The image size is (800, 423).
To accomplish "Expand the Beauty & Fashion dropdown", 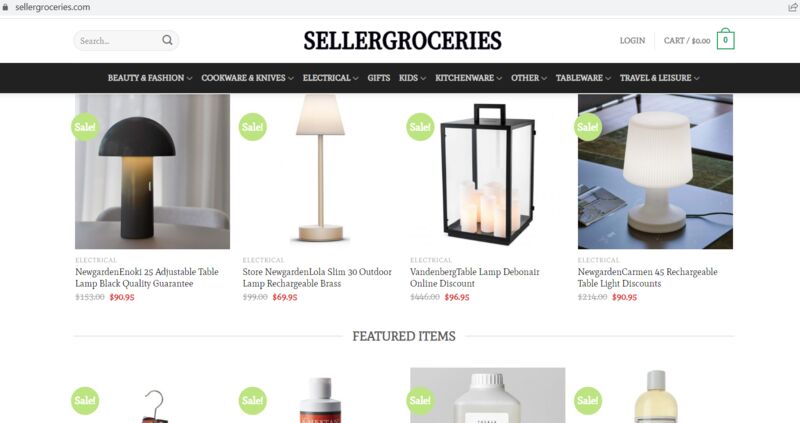I will point(149,78).
